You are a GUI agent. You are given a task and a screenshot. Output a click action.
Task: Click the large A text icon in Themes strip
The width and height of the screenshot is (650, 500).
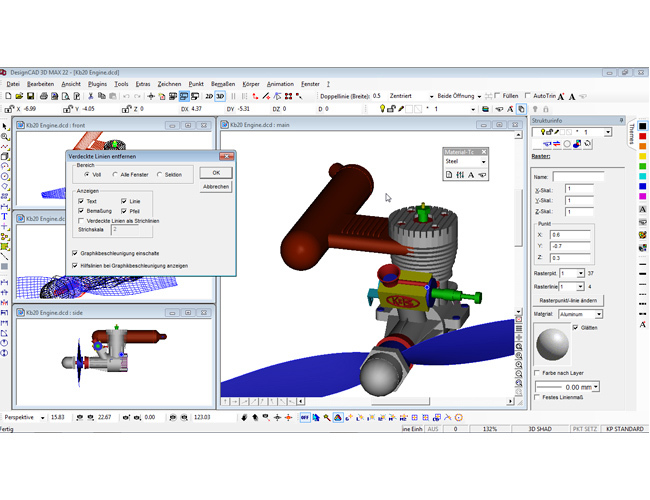point(643,210)
